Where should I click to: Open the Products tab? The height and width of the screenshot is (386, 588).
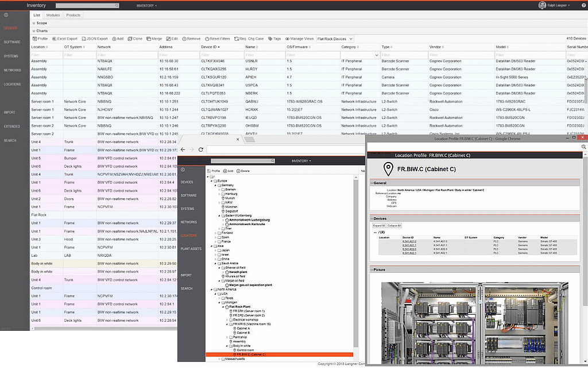click(x=73, y=15)
